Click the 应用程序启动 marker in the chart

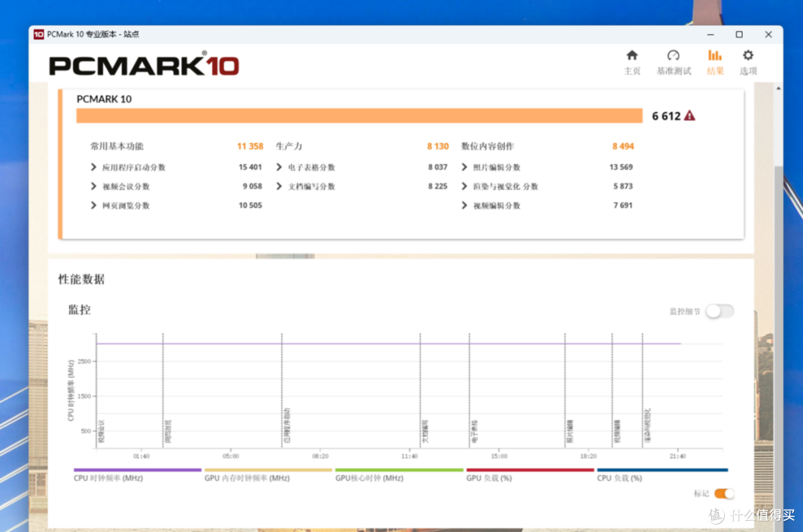pos(287,425)
